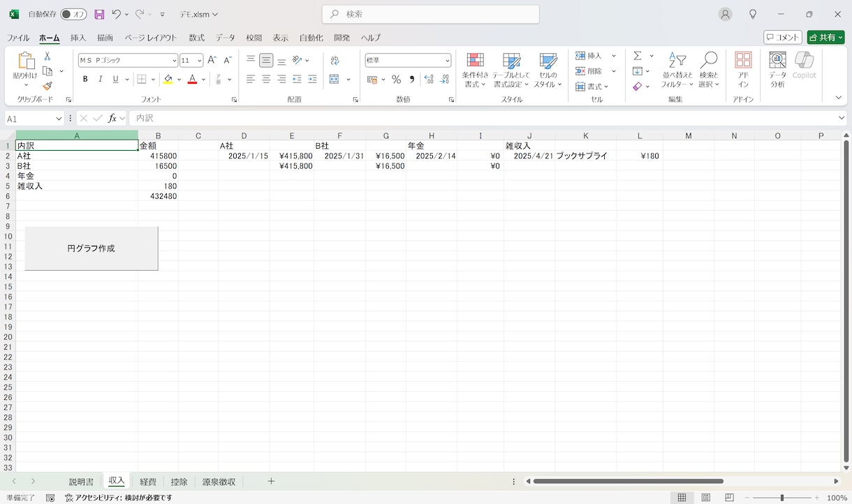
Task: Open Data Analysis (データ分析) icon
Action: pos(777,70)
